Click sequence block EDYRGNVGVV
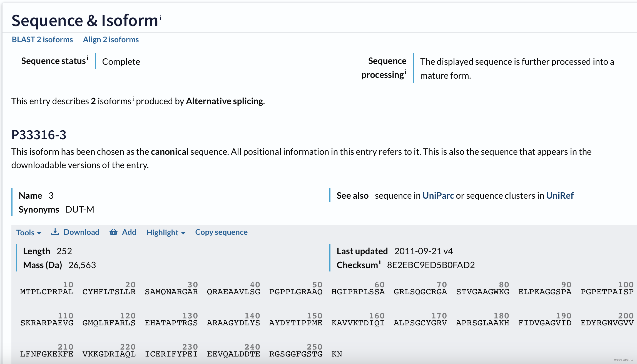This screenshot has height=364, width=637. tap(607, 323)
